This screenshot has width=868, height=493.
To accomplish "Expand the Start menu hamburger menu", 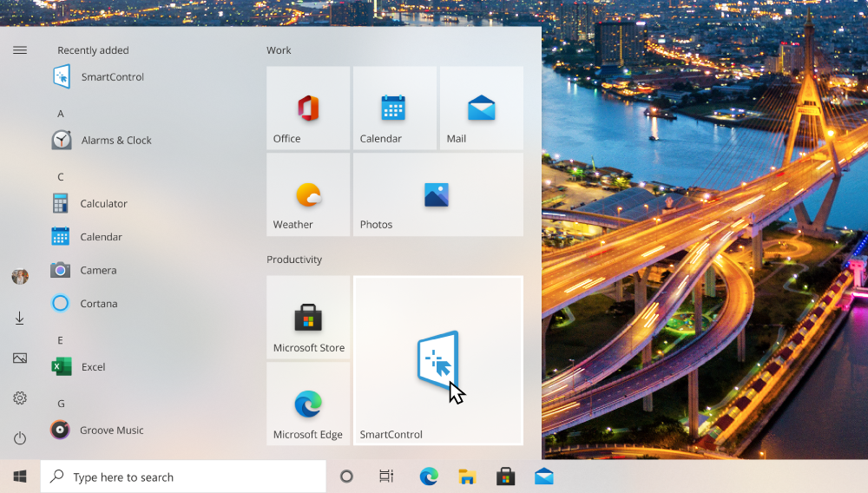I will coord(20,50).
